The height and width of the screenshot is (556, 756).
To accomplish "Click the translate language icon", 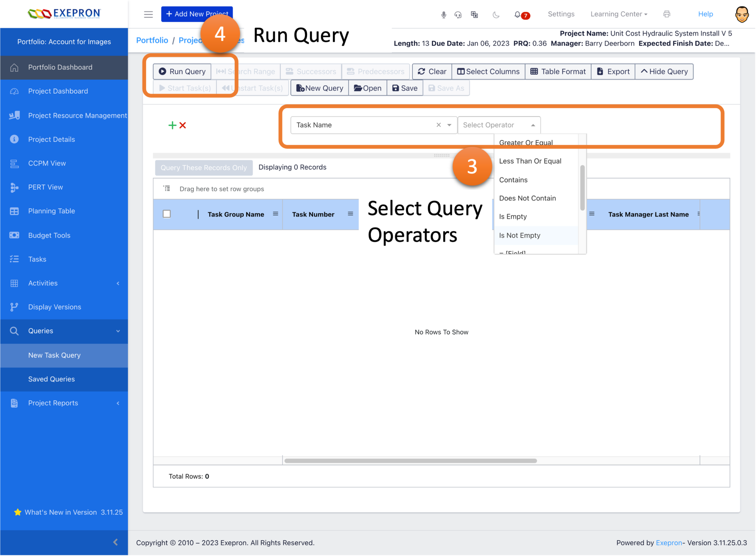I will pyautogui.click(x=474, y=15).
